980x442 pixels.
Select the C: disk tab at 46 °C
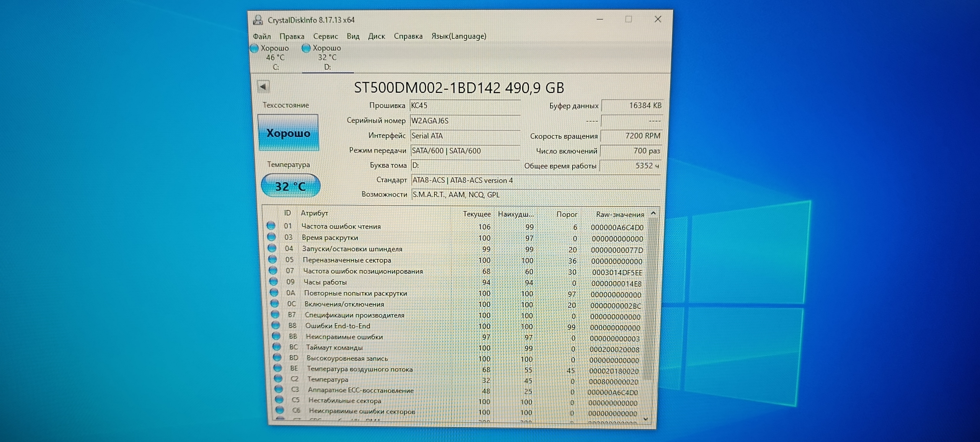[x=275, y=57]
